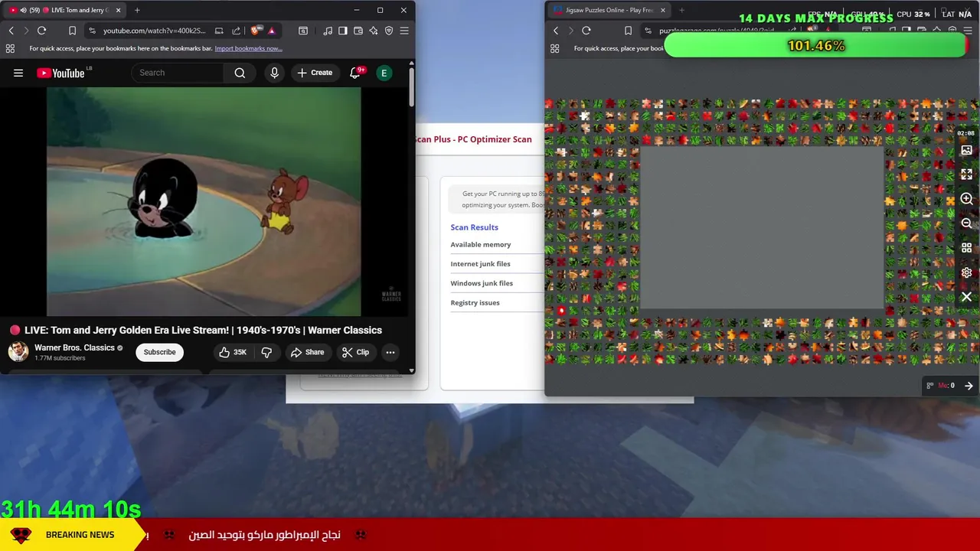
Task: Open the browser main menu in YouTube window
Action: [x=404, y=31]
